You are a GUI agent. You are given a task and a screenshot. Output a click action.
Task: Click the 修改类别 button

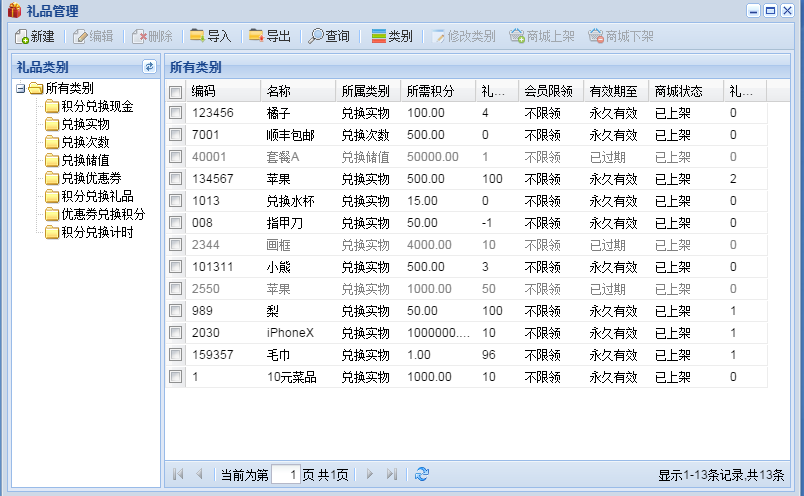[x=464, y=36]
